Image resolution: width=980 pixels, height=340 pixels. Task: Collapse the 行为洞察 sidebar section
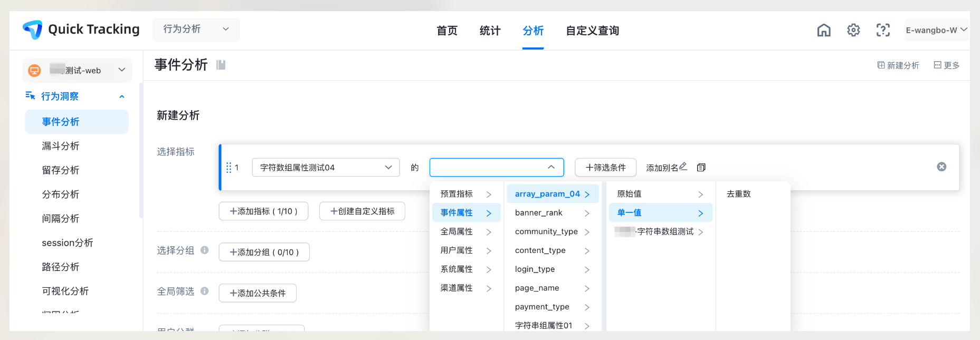[x=122, y=96]
